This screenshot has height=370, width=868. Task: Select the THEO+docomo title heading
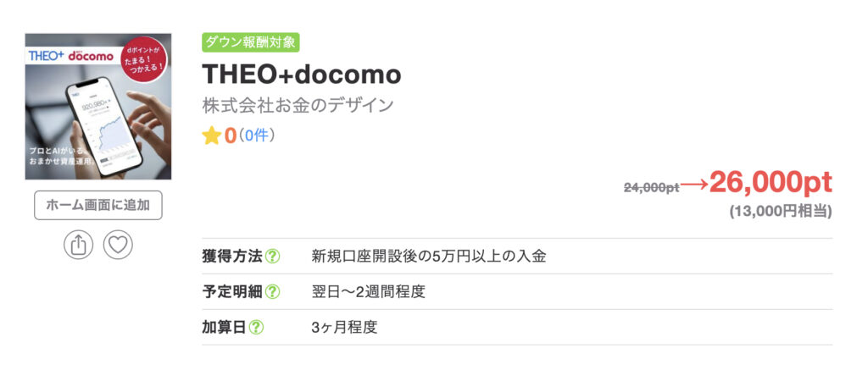[301, 75]
